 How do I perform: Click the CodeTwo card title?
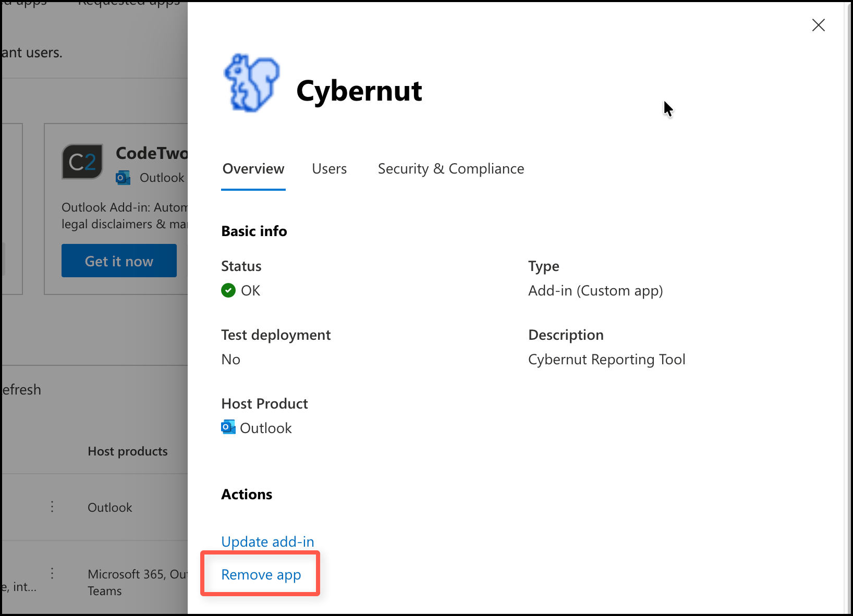pos(151,153)
